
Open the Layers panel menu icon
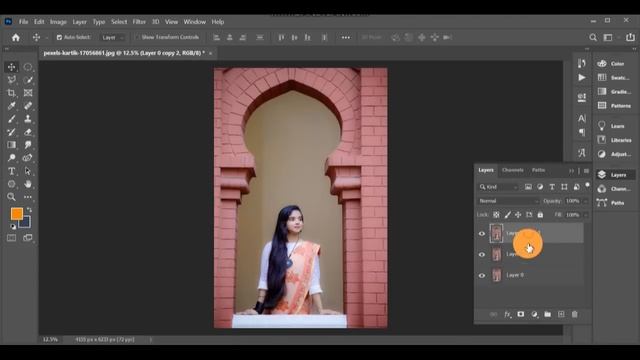coord(586,171)
